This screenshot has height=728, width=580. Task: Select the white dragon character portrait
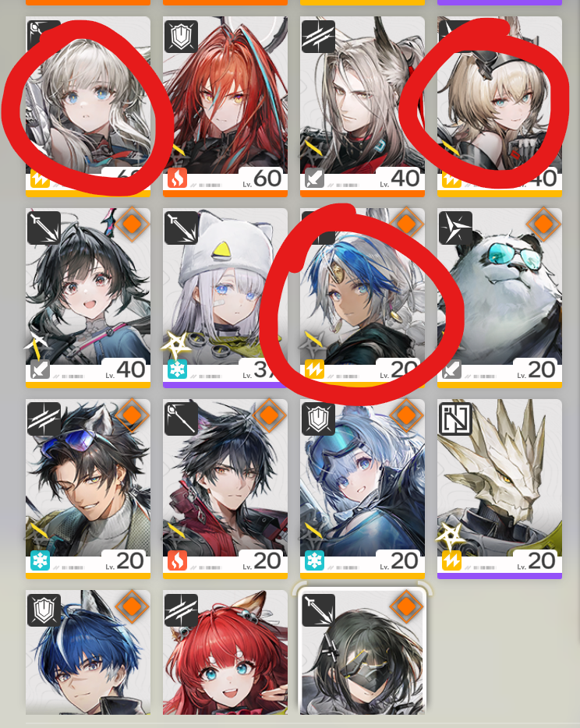click(500, 489)
